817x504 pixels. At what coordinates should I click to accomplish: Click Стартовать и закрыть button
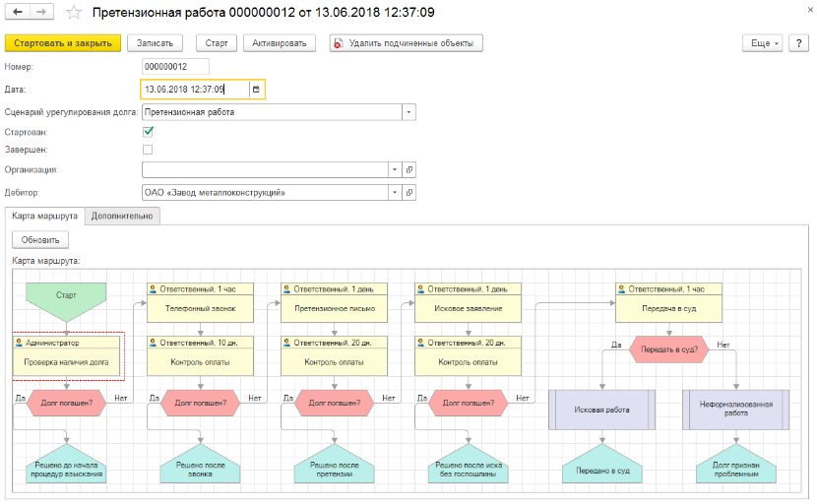(x=63, y=43)
